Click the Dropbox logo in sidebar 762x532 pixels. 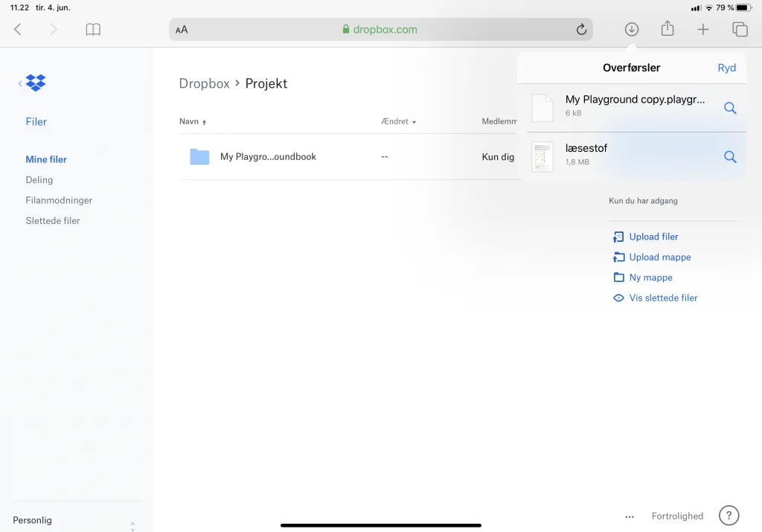(36, 83)
